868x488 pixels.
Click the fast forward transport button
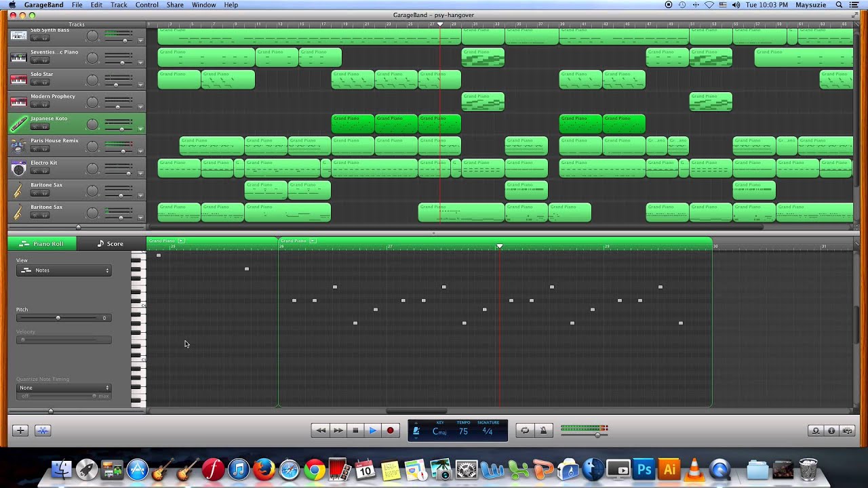pos(338,430)
